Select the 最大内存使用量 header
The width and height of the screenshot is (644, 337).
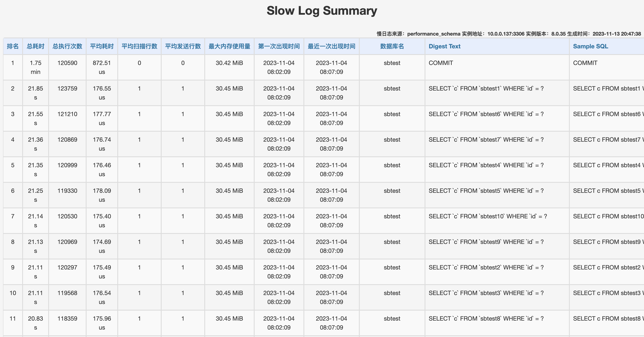coord(229,46)
